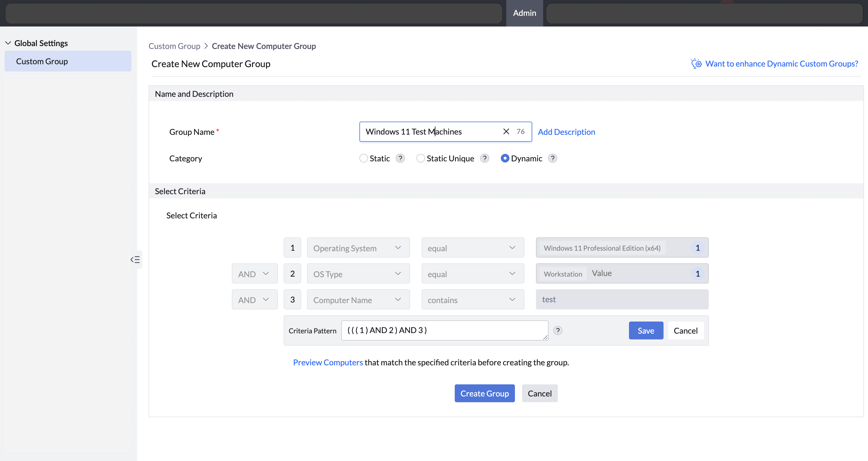Select the Static category radio button
Image resolution: width=868 pixels, height=461 pixels.
pyautogui.click(x=363, y=158)
